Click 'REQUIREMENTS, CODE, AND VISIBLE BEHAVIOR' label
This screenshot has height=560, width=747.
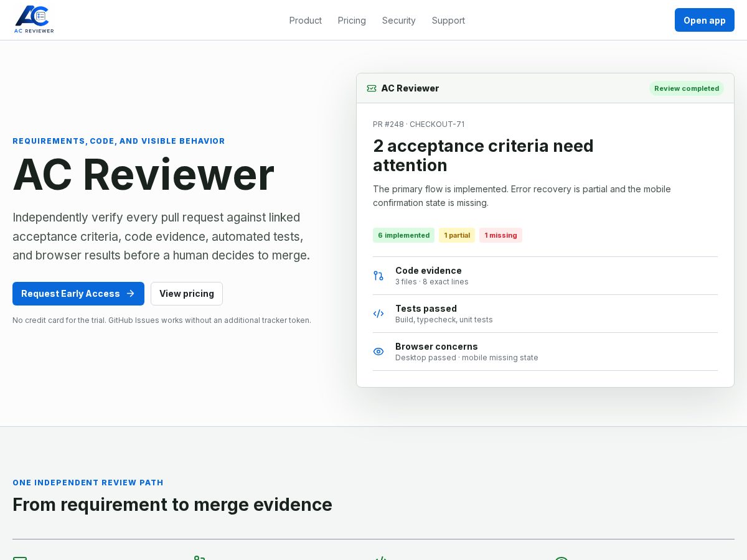pyautogui.click(x=119, y=141)
